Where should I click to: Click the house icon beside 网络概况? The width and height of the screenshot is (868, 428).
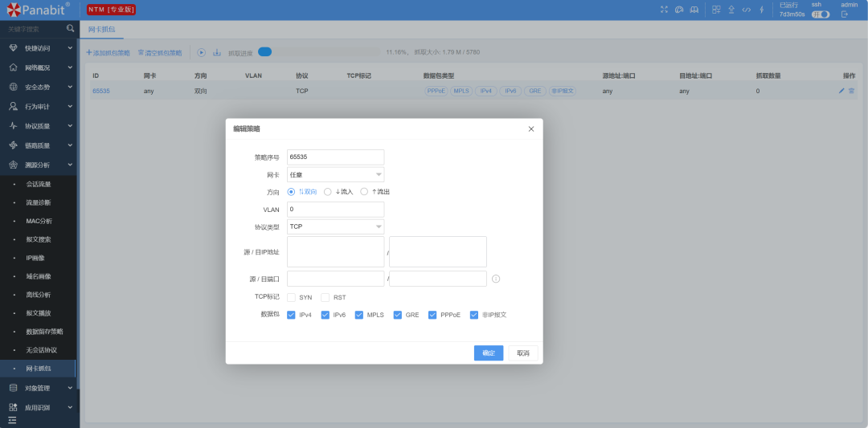click(x=14, y=67)
